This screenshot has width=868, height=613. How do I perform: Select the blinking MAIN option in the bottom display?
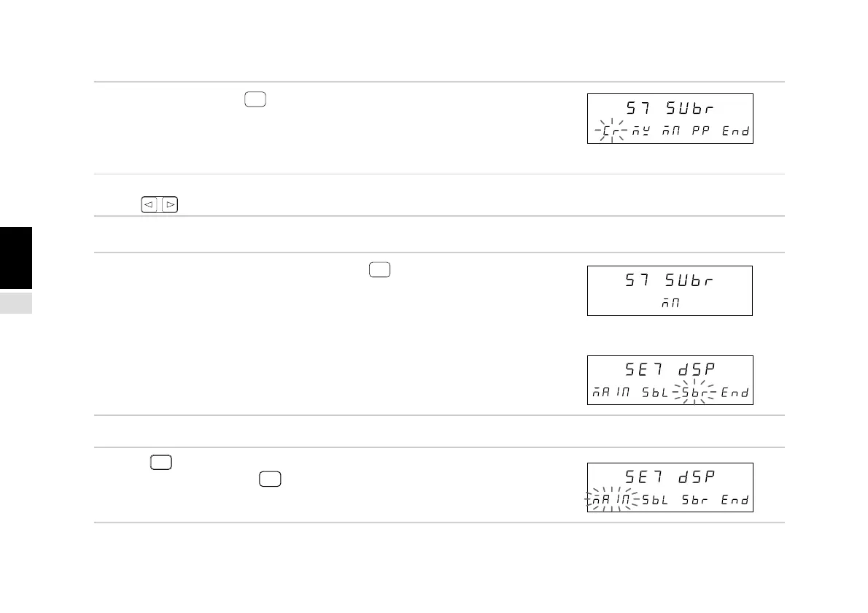tap(611, 501)
